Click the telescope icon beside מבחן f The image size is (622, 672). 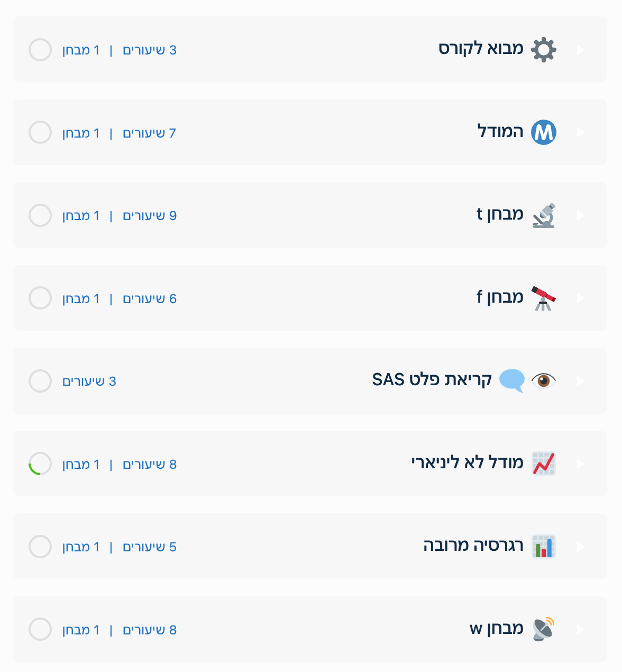pyautogui.click(x=544, y=298)
